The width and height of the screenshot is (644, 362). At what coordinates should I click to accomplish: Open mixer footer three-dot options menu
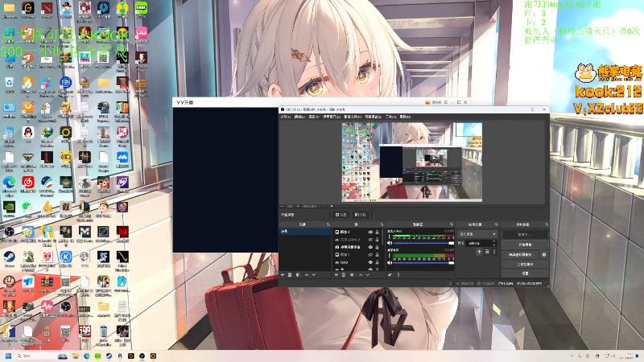tap(398, 275)
